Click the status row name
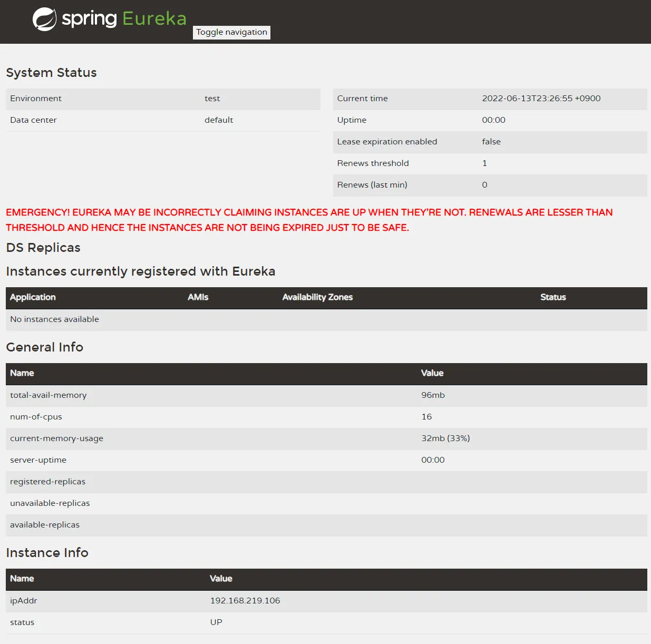 click(x=22, y=622)
